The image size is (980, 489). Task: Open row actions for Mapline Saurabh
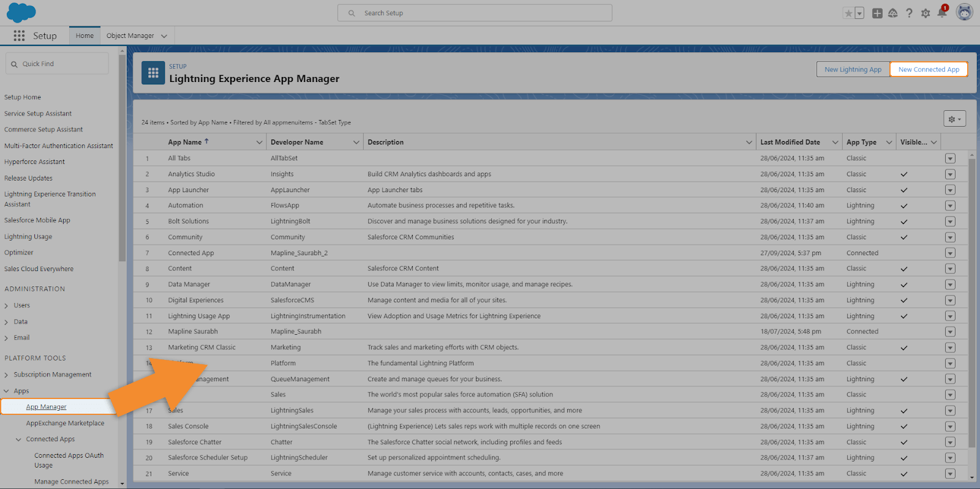[950, 332]
